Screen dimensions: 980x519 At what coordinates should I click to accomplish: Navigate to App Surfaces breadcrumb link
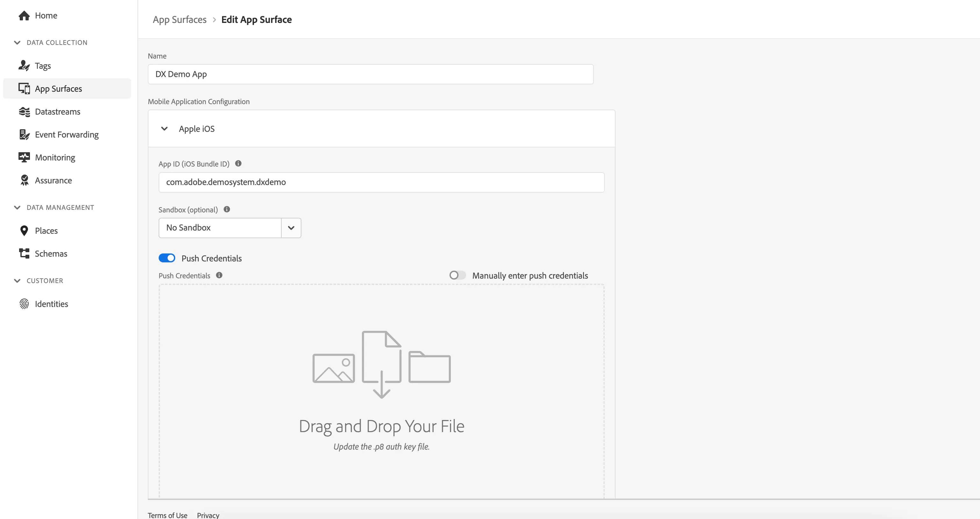click(180, 19)
